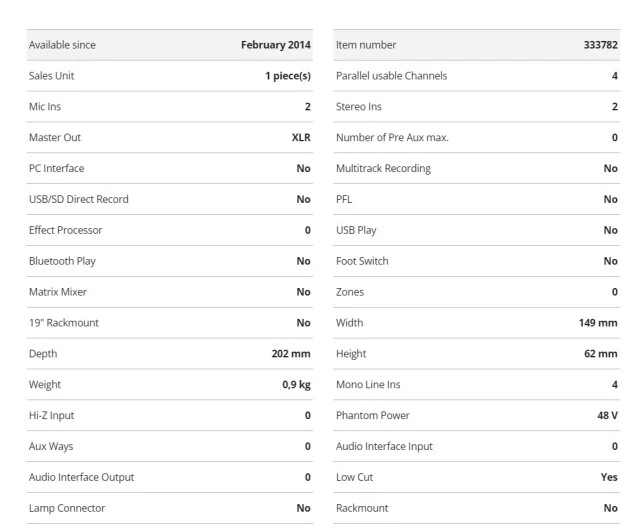Image resolution: width=640 pixels, height=530 pixels.
Task: Click the Item number 333782 value
Action: (x=600, y=45)
